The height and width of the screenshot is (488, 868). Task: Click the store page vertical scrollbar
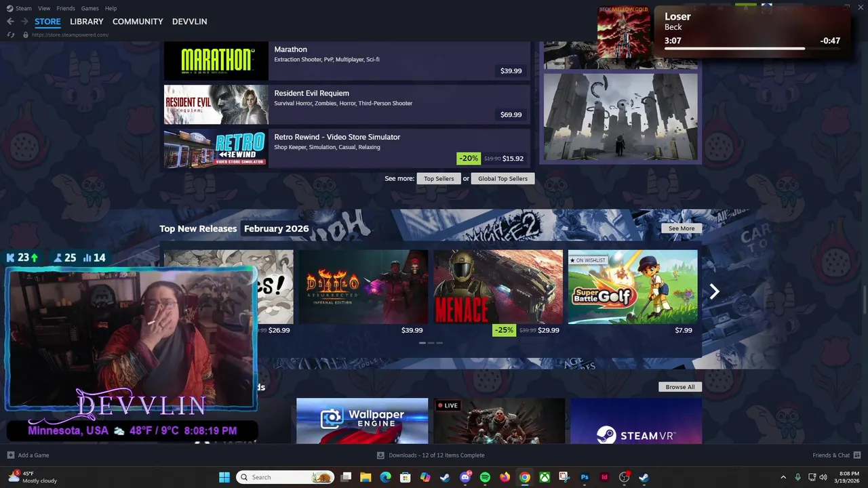pyautogui.click(x=864, y=298)
